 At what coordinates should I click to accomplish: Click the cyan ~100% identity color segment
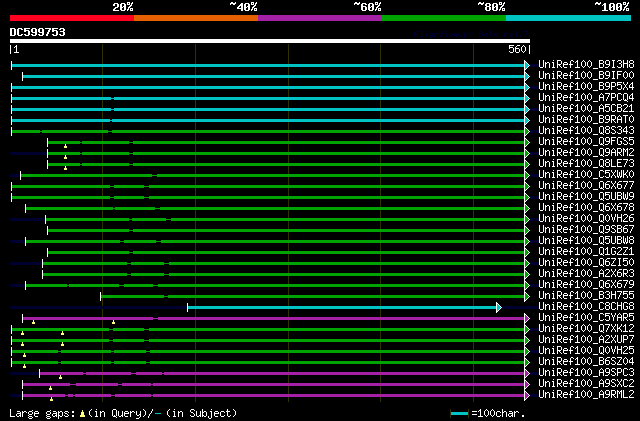click(x=568, y=18)
